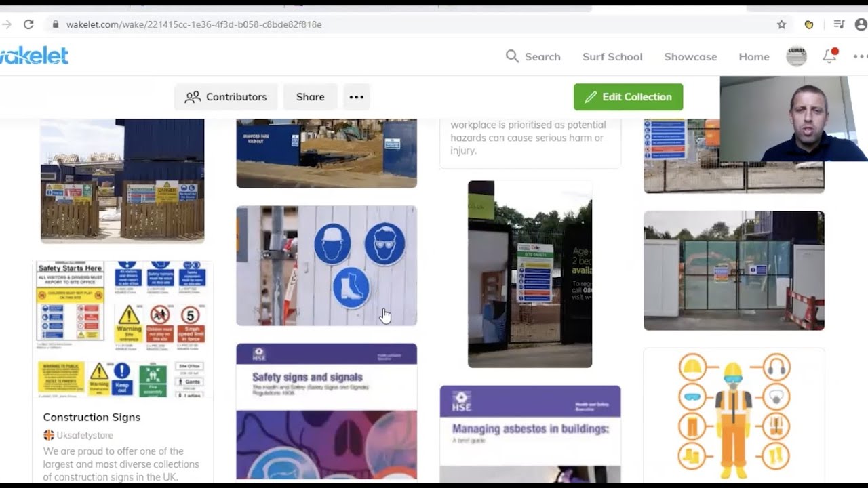Click the webcam video overlay of the presenter
The width and height of the screenshot is (868, 488).
[x=793, y=119]
